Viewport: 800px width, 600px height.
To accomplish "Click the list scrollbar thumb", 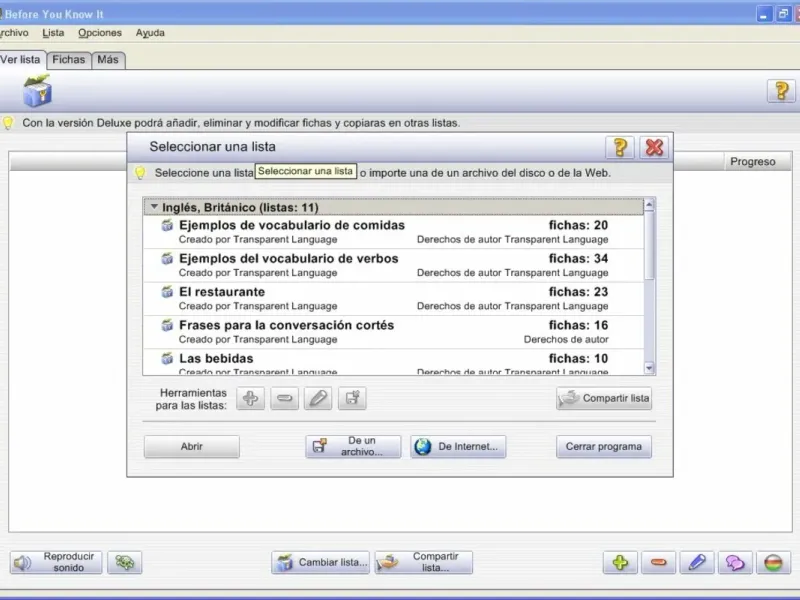I will click(x=649, y=245).
